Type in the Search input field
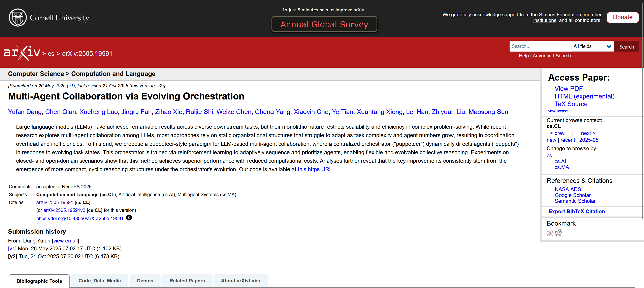Viewport: 644px width, 288px height. coord(540,46)
